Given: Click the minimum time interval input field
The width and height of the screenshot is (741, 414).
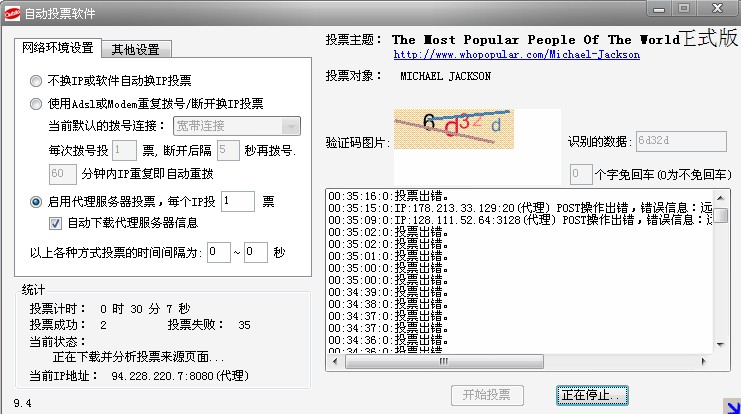Looking at the screenshot, I should [x=219, y=252].
